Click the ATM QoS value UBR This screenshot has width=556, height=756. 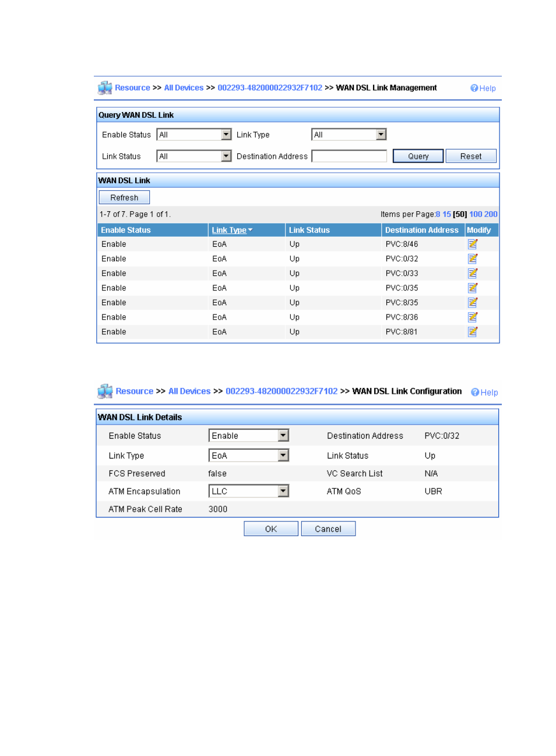coord(433,491)
